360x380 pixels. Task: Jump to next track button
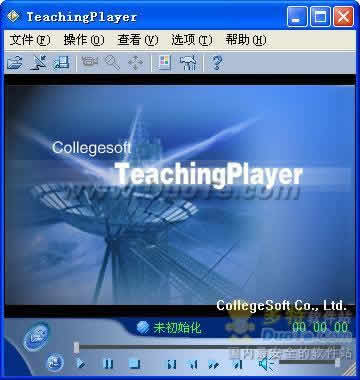(x=238, y=364)
